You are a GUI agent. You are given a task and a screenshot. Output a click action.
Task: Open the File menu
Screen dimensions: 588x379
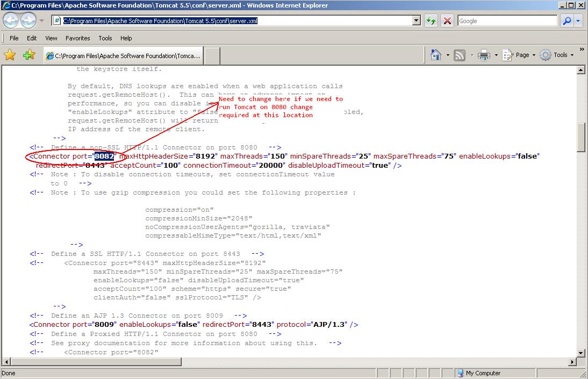[x=14, y=38]
